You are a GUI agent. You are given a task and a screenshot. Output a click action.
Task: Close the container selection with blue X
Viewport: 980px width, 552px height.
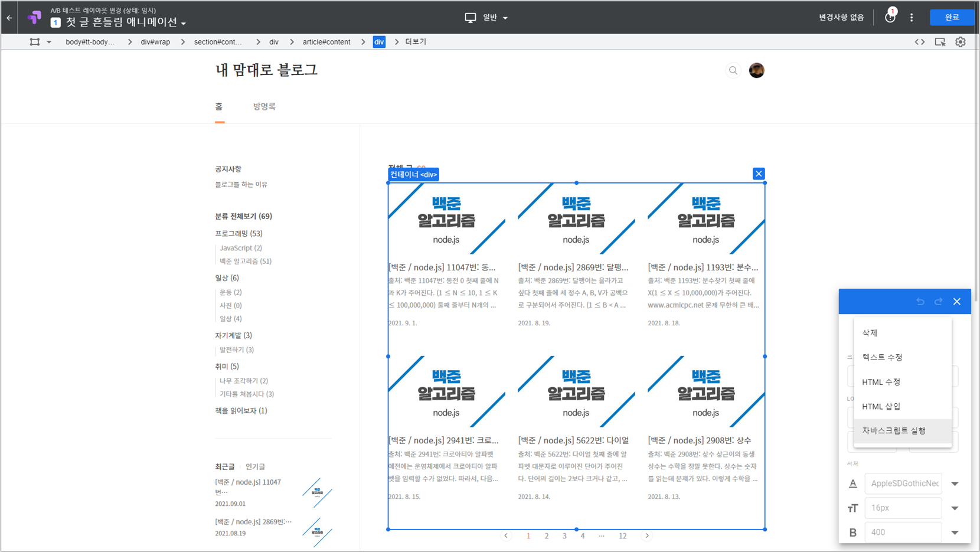pos(759,174)
